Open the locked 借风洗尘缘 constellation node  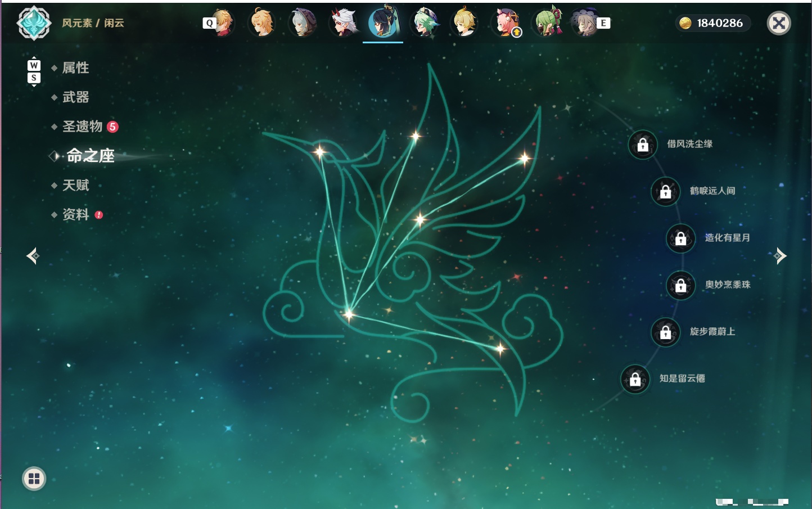[643, 145]
